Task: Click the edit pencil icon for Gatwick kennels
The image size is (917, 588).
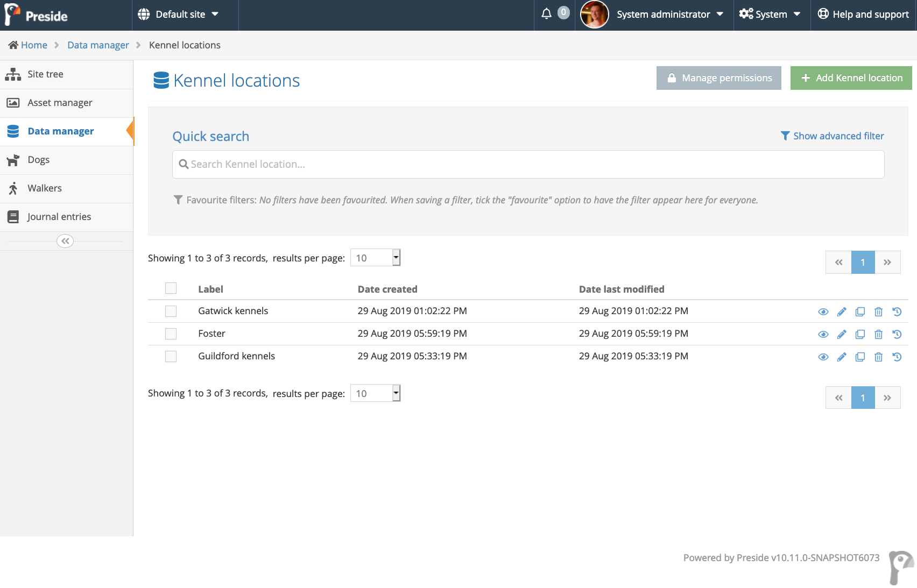Action: [x=842, y=311]
